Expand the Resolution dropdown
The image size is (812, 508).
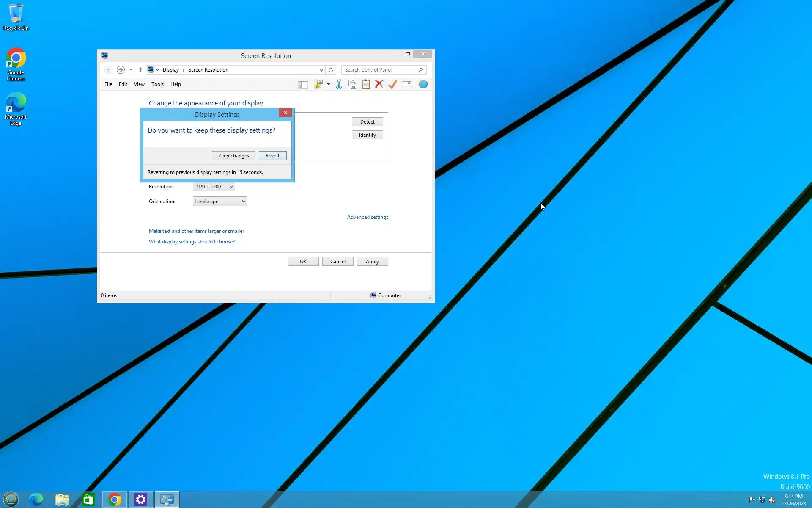[x=214, y=187]
